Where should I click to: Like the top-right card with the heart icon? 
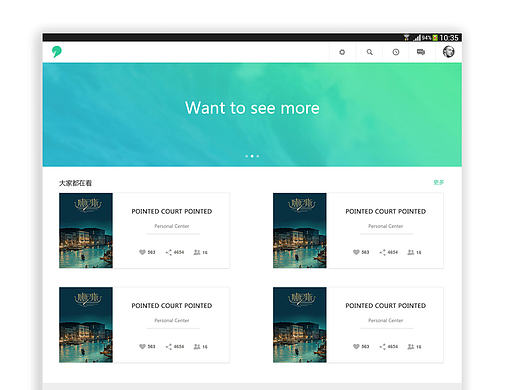click(x=356, y=252)
